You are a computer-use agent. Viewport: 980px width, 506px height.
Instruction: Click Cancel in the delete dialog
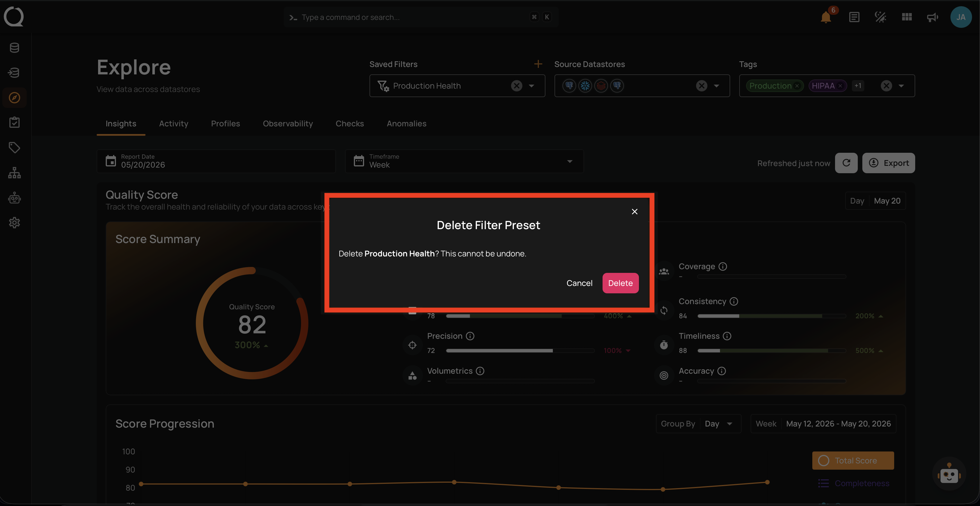pos(579,283)
